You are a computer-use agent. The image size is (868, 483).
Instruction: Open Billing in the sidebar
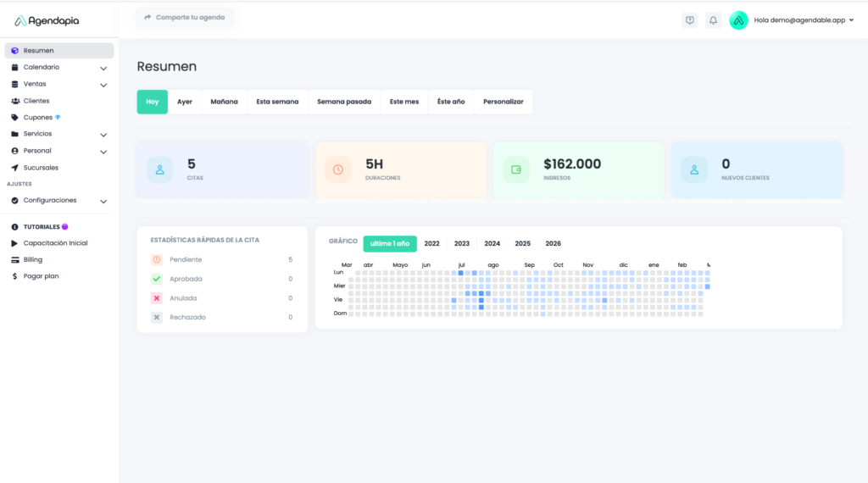[33, 260]
